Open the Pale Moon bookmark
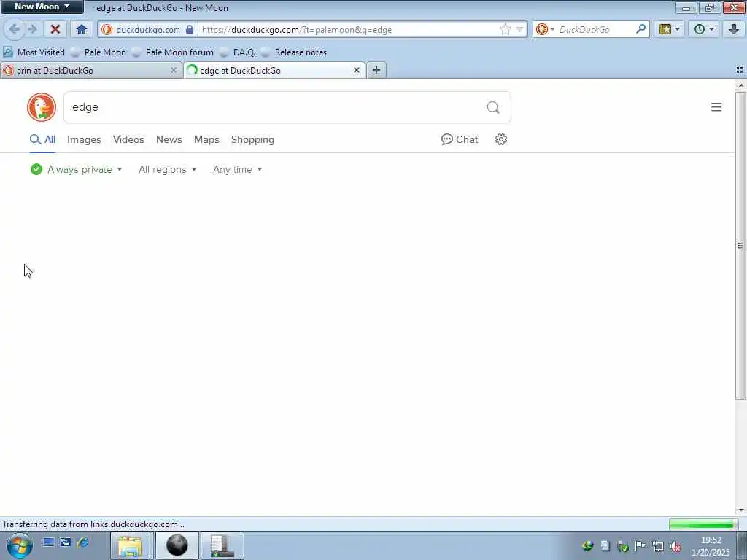747x560 pixels. point(98,52)
